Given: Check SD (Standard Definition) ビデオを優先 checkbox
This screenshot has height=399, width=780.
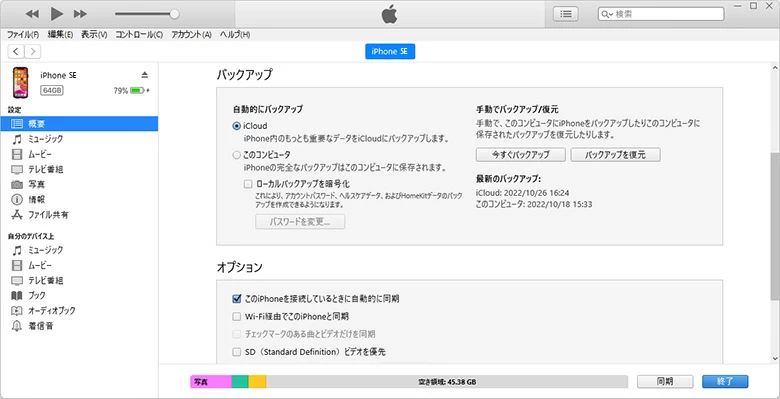Looking at the screenshot, I should tap(237, 352).
